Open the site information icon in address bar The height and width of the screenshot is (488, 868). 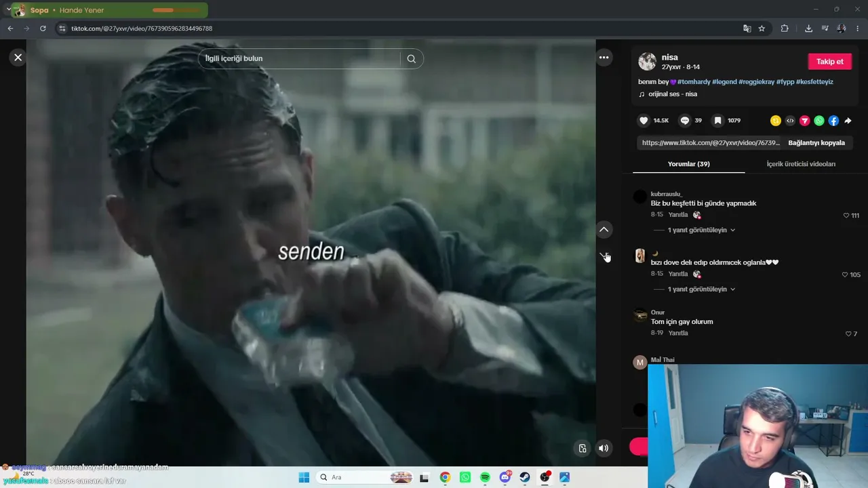[x=62, y=28]
